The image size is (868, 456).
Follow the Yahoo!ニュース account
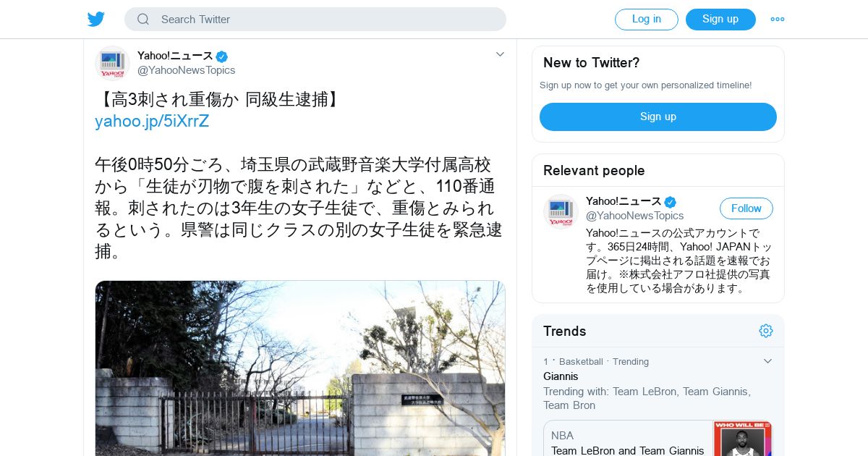[746, 208]
